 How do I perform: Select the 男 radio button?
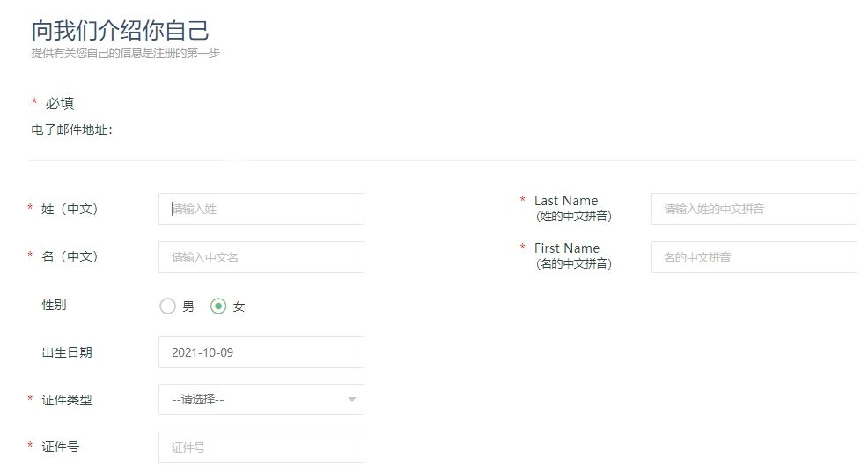[x=167, y=307]
